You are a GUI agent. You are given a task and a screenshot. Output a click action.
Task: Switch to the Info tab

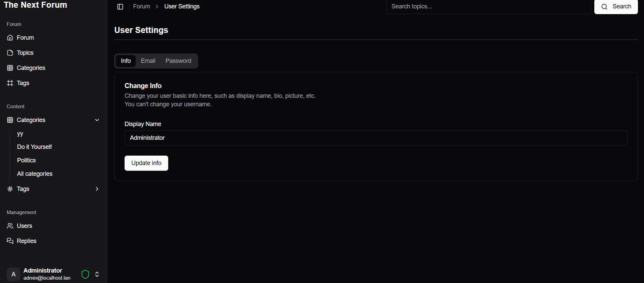click(x=126, y=61)
